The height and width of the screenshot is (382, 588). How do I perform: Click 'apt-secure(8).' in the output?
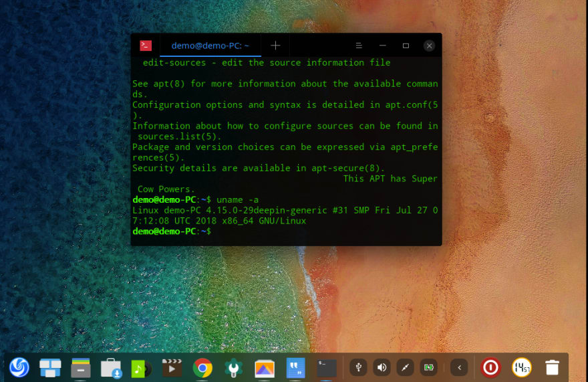tap(348, 169)
